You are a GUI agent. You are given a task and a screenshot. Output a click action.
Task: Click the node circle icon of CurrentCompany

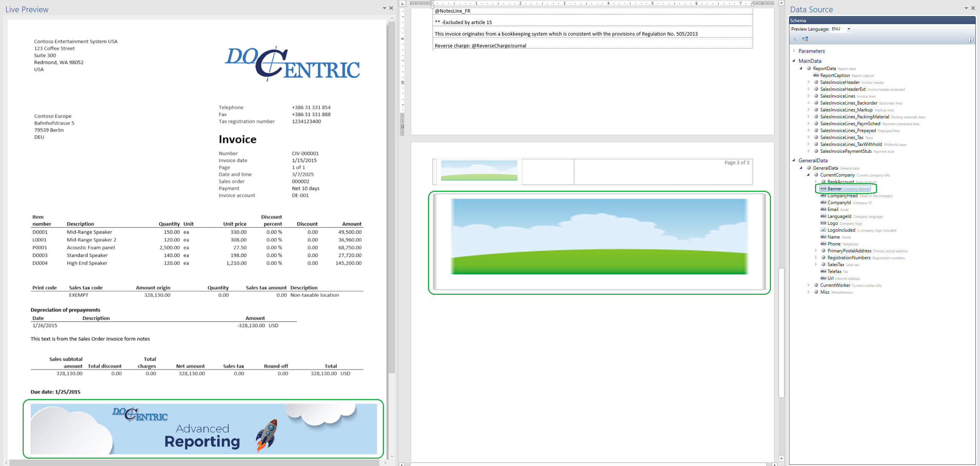[816, 175]
